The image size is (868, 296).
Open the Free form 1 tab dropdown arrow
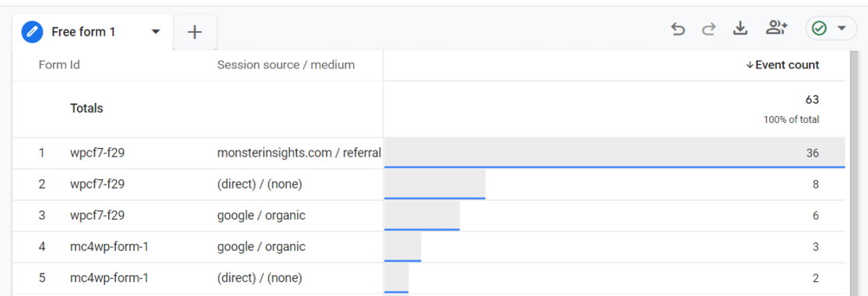pos(156,32)
